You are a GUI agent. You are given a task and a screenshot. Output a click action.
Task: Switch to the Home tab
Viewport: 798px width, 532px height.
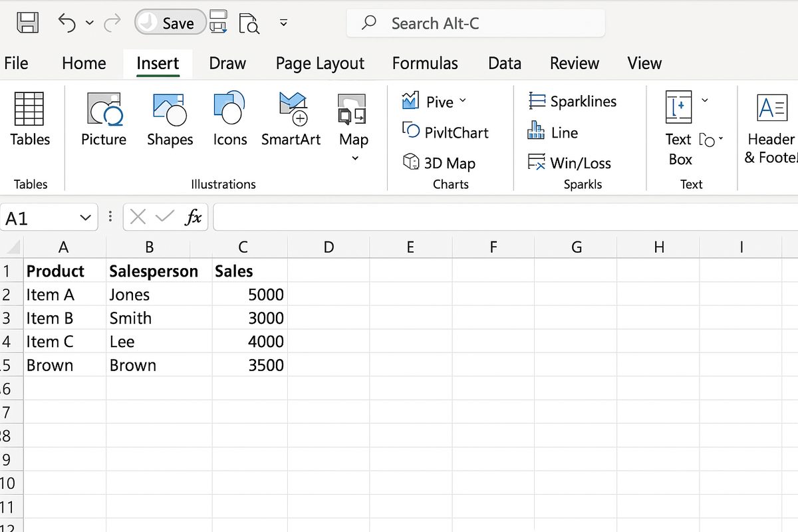point(84,63)
